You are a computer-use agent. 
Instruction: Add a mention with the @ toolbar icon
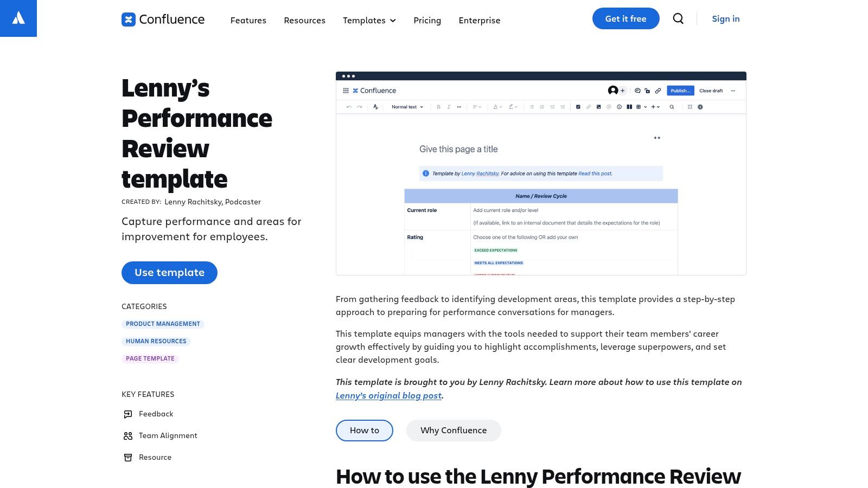pyautogui.click(x=609, y=107)
